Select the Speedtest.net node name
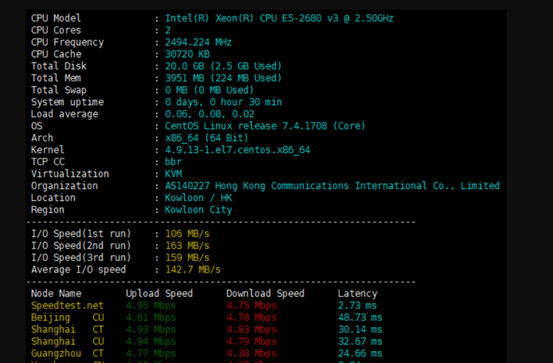553x363 pixels. 67,305
